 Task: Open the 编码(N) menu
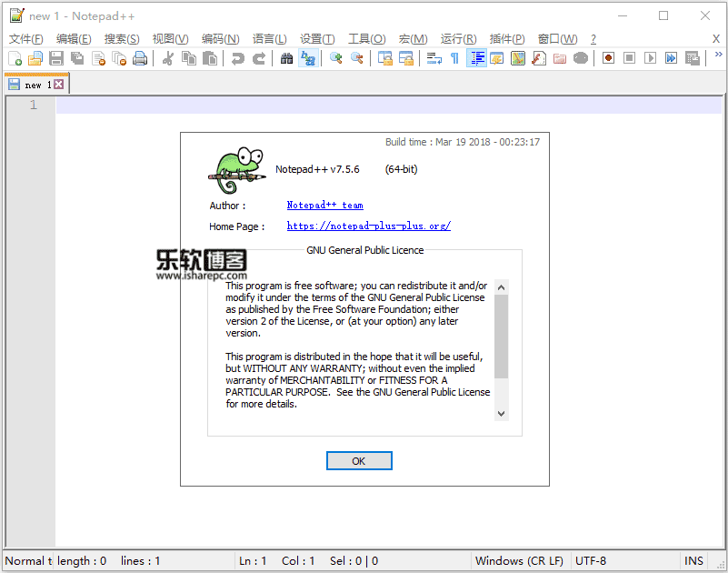tap(221, 39)
